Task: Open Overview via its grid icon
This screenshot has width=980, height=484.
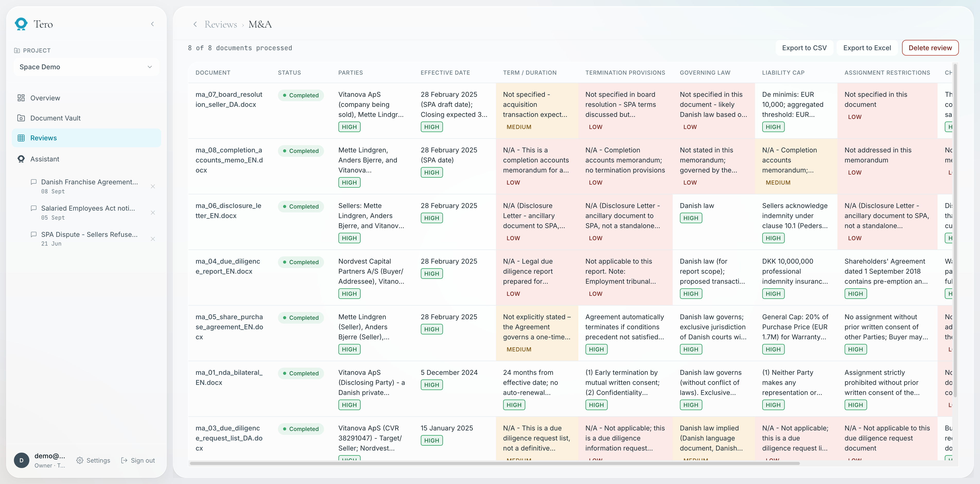Action: pos(21,98)
